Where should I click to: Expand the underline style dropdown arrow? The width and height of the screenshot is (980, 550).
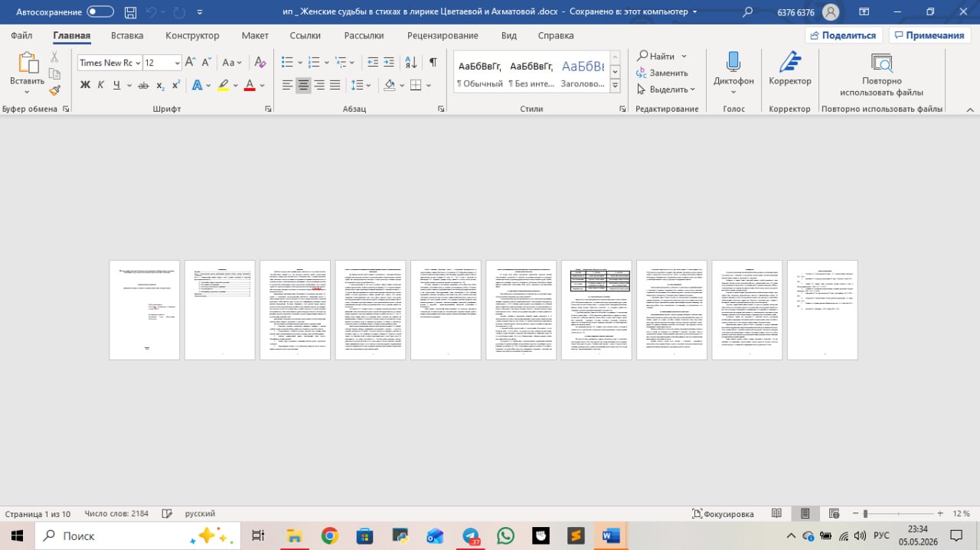[128, 85]
